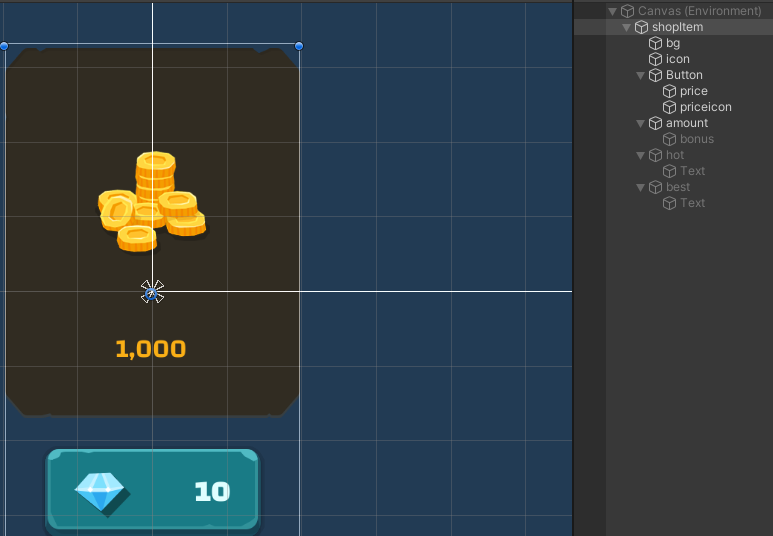Click the gold coin stack image
The image size is (773, 536).
point(152,202)
